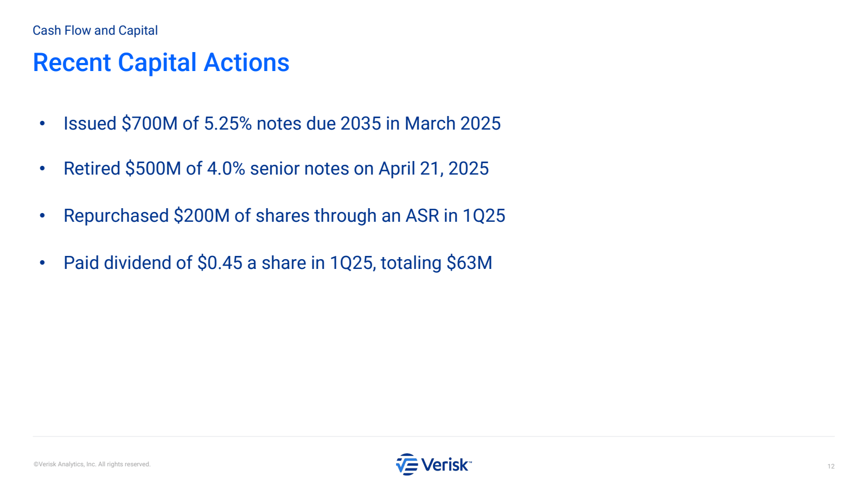This screenshot has width=868, height=488.
Task: Click the Verisk logo emblem icon
Action: [407, 465]
